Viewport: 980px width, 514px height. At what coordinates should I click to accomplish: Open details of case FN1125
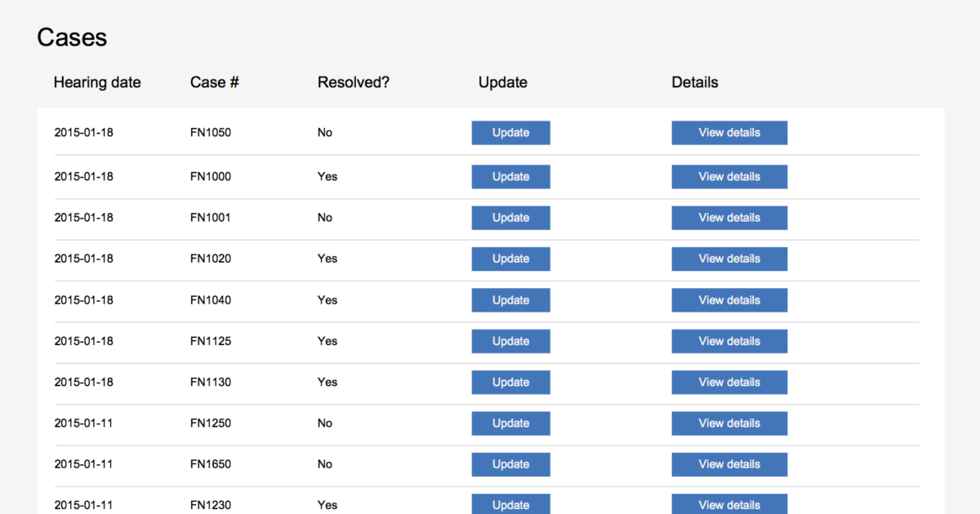pyautogui.click(x=729, y=341)
